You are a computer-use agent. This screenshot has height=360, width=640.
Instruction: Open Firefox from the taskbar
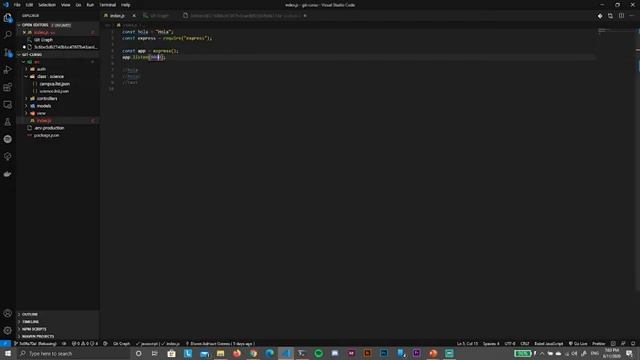(x=237, y=353)
